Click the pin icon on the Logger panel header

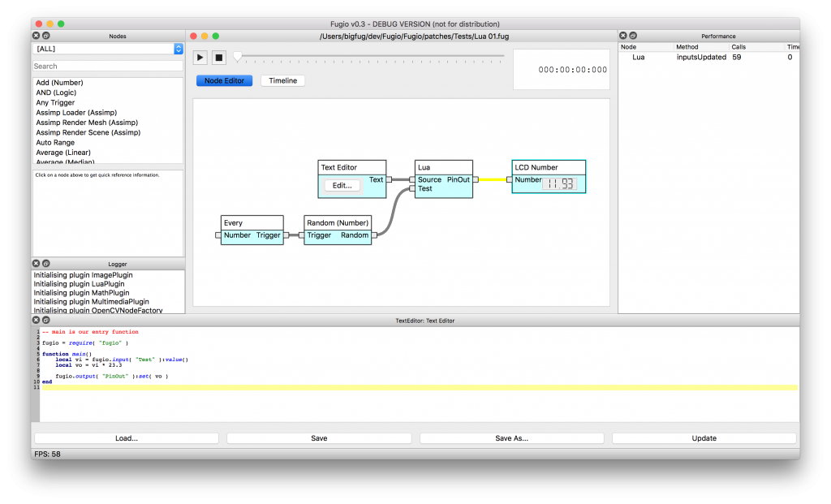[x=46, y=263]
